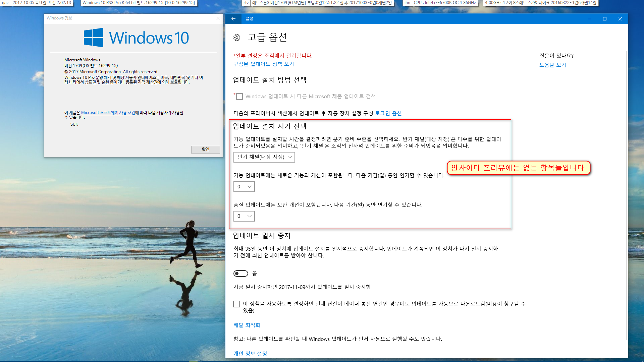Click the 업데이트 일시 중지 heading
This screenshot has width=644, height=362.
(x=262, y=236)
